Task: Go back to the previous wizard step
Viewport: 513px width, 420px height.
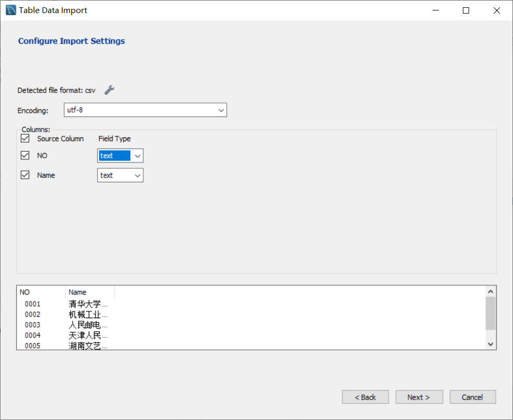Action: pos(365,396)
